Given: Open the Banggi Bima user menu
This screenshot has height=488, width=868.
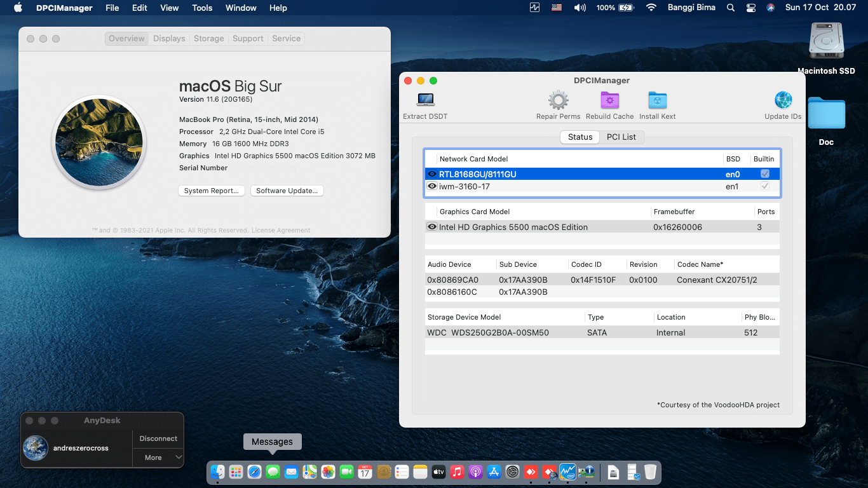Looking at the screenshot, I should [691, 8].
